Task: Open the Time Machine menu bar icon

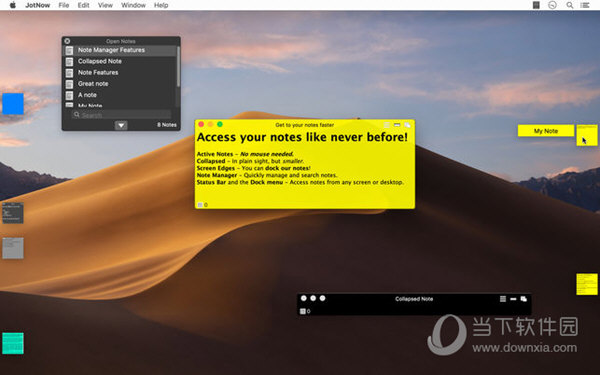Action: (552, 5)
